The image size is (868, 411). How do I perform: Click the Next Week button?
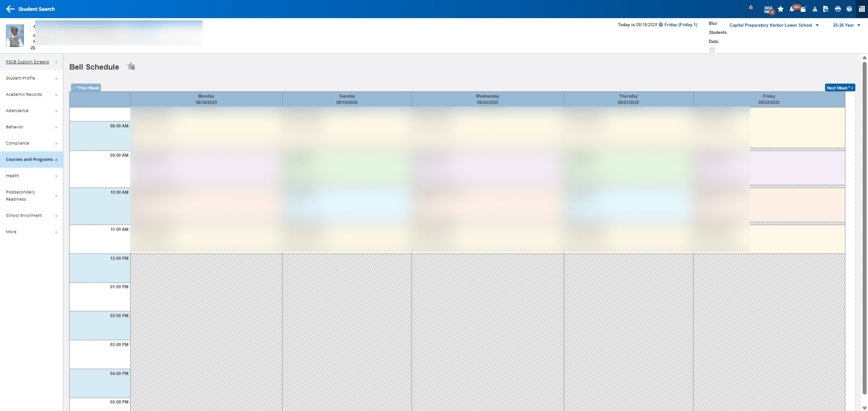click(x=840, y=88)
